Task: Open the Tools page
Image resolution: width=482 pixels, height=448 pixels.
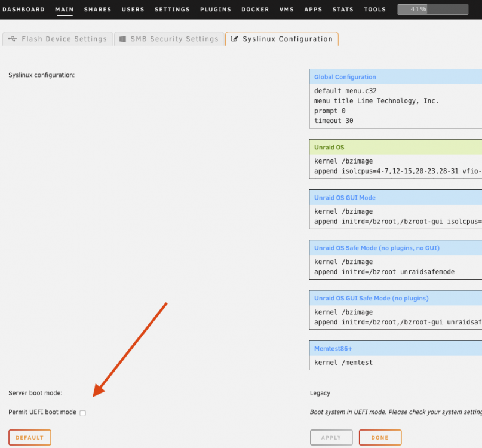Action: tap(374, 10)
